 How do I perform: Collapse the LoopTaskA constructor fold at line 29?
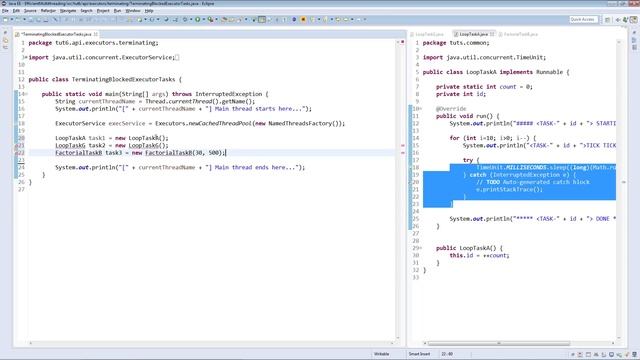tap(421, 248)
